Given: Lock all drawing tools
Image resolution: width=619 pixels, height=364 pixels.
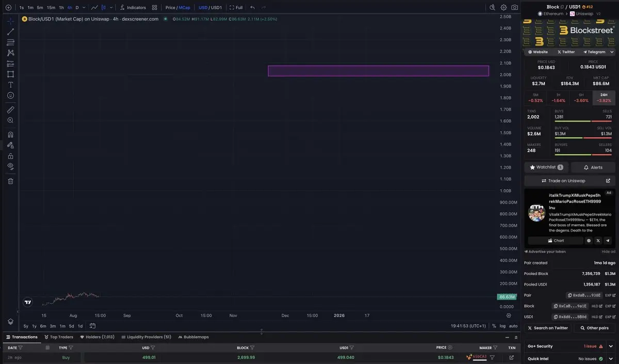Looking at the screenshot, I should [x=10, y=156].
